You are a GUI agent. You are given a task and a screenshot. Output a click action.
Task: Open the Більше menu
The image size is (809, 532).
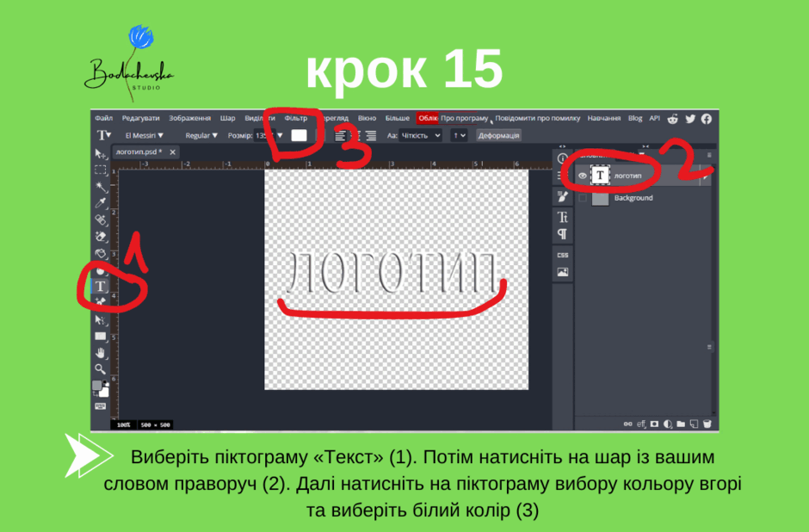398,118
